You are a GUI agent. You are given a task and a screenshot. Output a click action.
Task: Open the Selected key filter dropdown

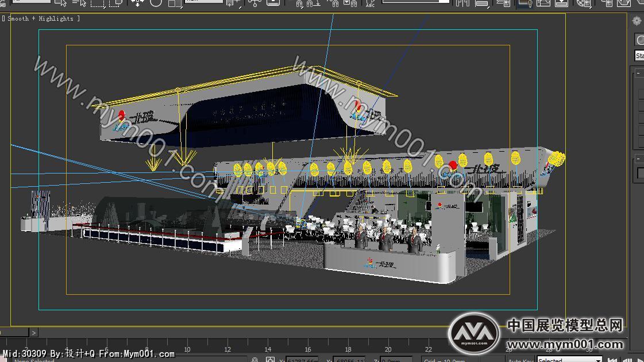click(570, 360)
